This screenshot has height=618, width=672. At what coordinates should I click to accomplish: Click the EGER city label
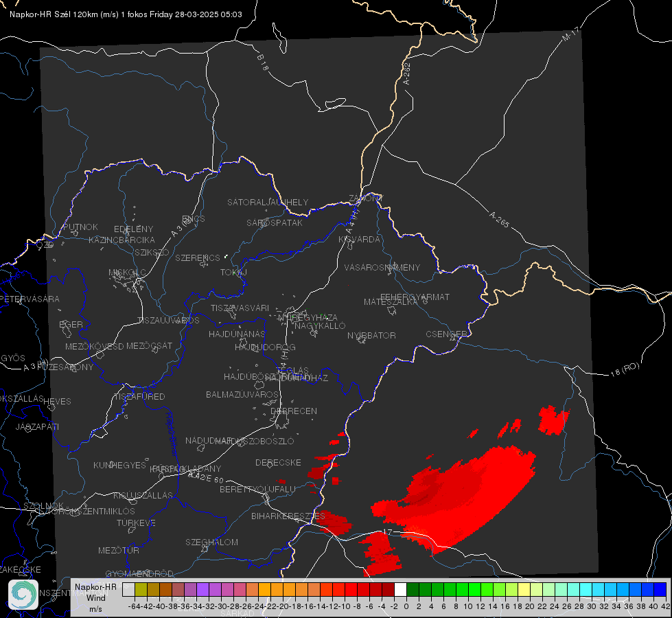71,324
